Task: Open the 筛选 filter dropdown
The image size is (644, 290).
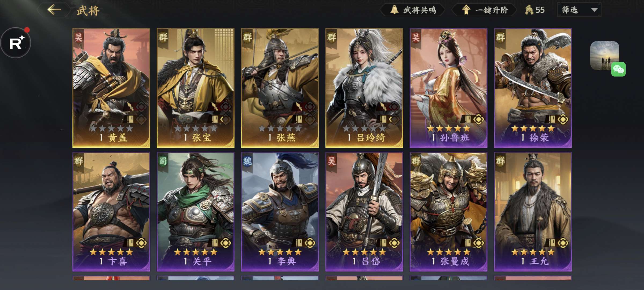Action: click(579, 10)
